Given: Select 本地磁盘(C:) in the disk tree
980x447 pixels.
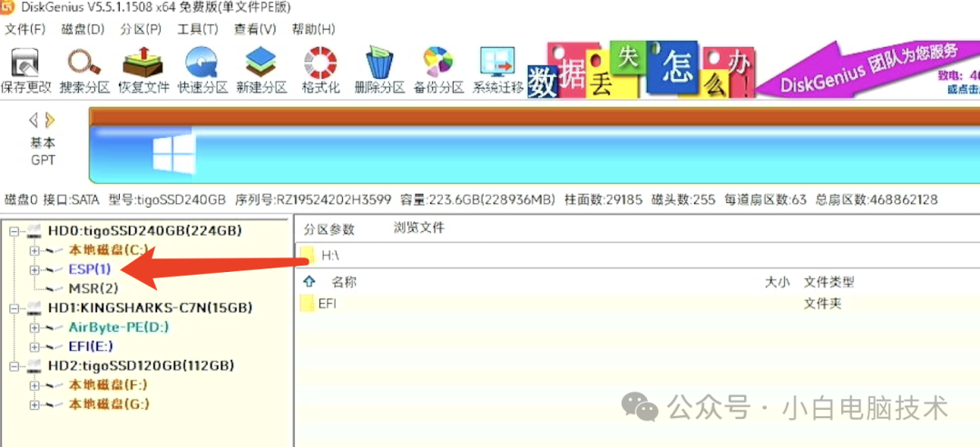Looking at the screenshot, I should [109, 250].
